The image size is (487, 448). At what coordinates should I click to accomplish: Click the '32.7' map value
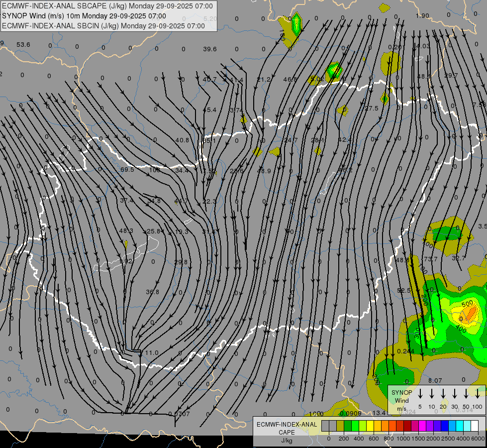click(459, 258)
